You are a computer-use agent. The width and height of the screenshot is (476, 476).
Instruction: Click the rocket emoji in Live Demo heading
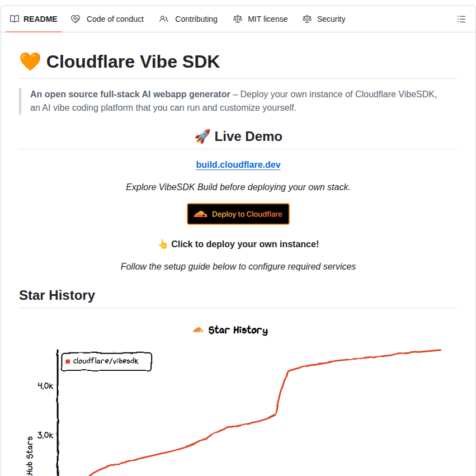202,135
